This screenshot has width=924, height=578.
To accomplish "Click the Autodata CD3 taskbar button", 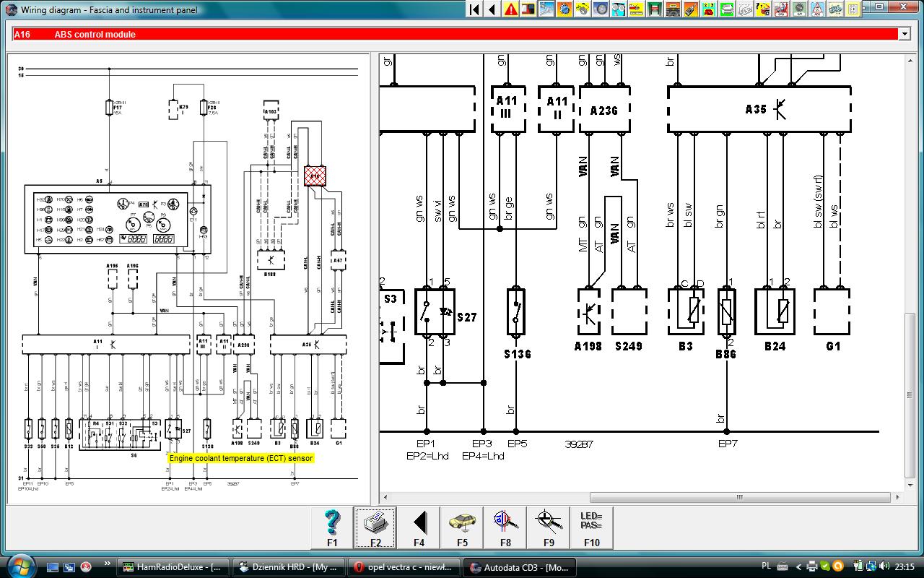I will tap(520, 567).
